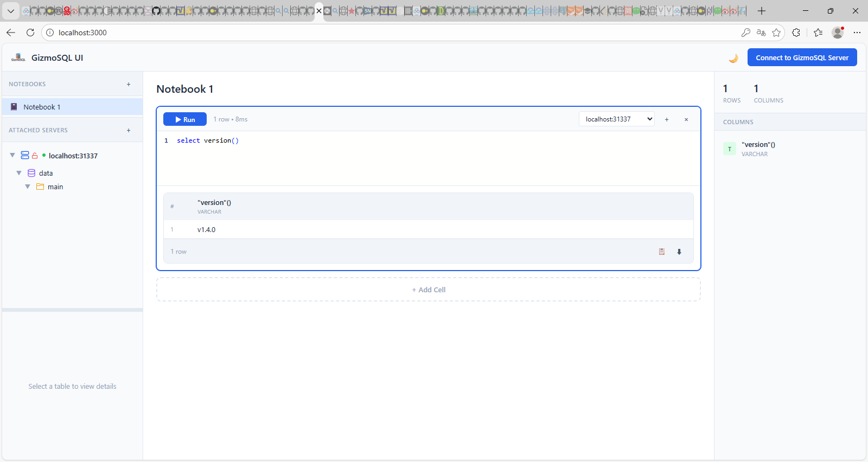Add a cell using the cell header plus
The height and width of the screenshot is (462, 868).
coord(667,119)
